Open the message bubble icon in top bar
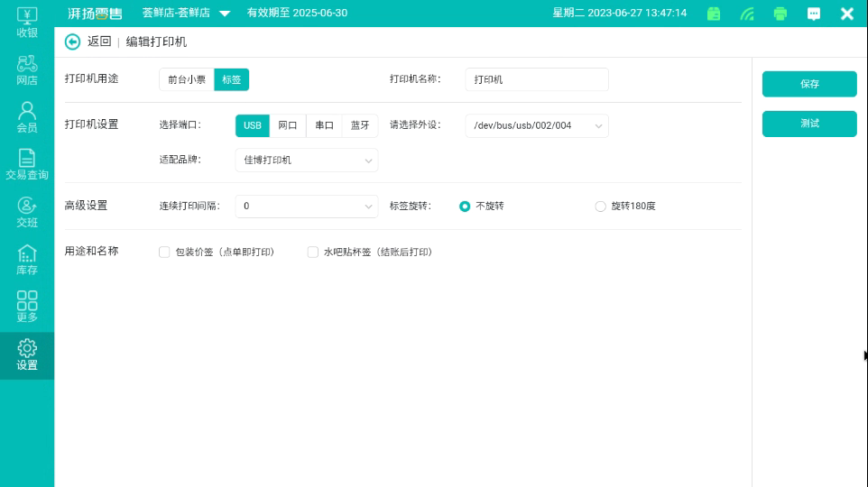 click(x=814, y=14)
